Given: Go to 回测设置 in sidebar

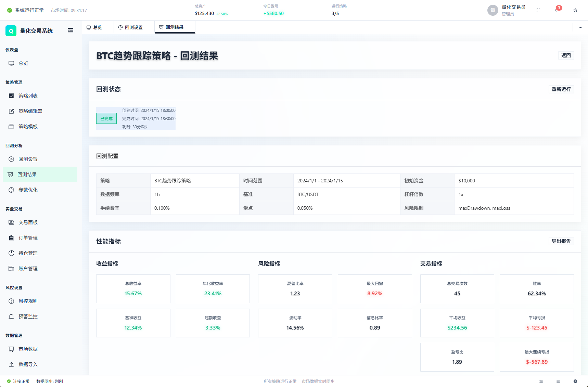Looking at the screenshot, I should (40, 159).
